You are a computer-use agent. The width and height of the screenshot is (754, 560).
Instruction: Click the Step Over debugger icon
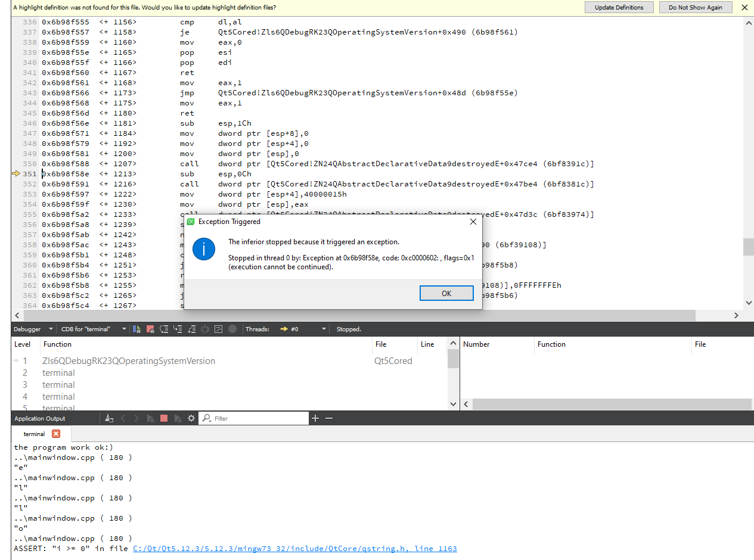point(164,329)
